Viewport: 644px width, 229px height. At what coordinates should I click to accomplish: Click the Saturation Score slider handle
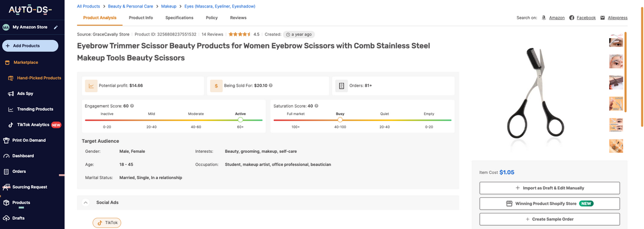coord(340,120)
